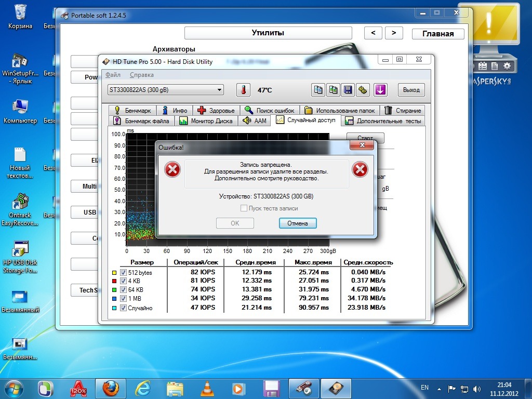Image resolution: width=532 pixels, height=399 pixels.
Task: Click the OK button in the error dialog
Action: click(235, 223)
